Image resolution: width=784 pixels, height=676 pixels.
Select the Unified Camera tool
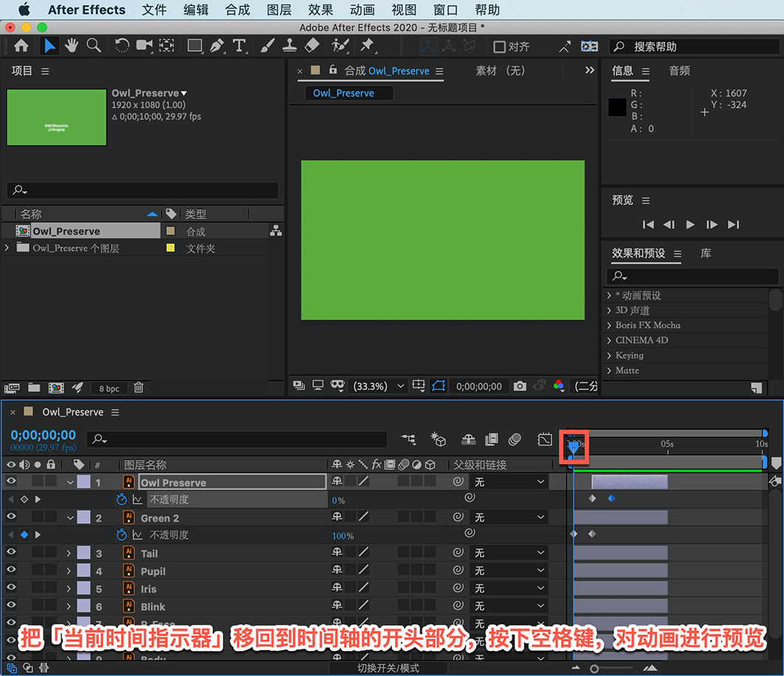145,46
